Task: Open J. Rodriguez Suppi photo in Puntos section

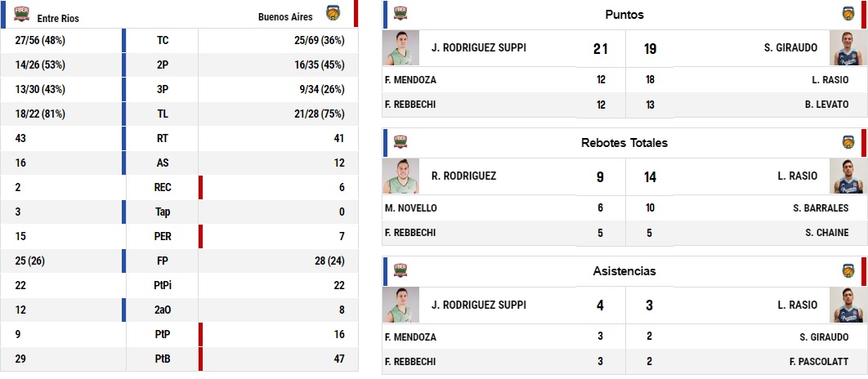Action: click(x=401, y=48)
